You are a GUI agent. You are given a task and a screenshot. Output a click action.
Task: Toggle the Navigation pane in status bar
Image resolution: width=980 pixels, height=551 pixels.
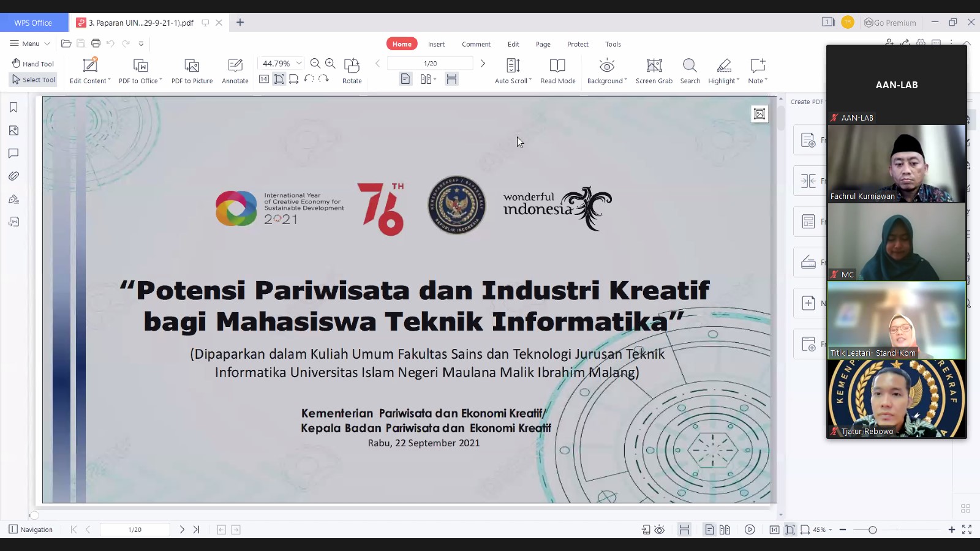(x=31, y=530)
